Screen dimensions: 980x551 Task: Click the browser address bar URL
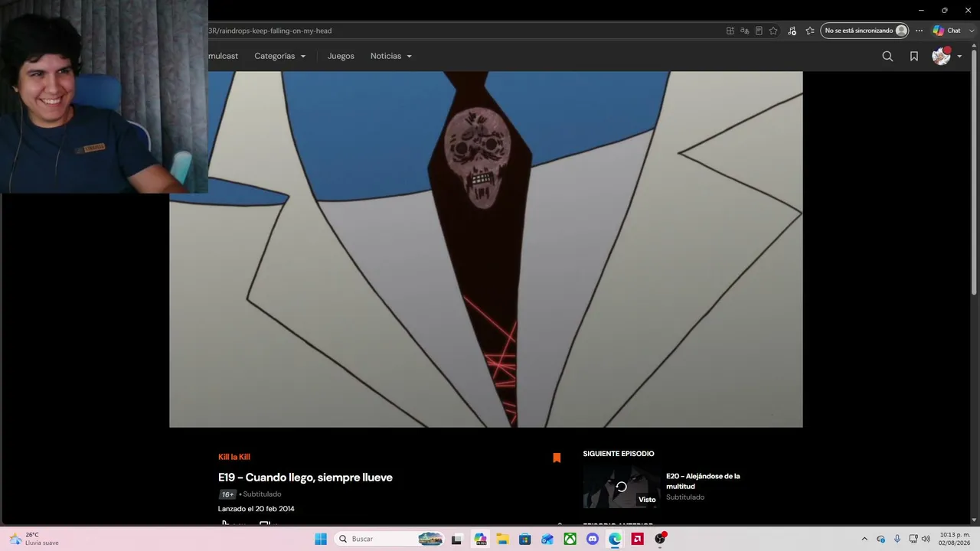tap(270, 31)
